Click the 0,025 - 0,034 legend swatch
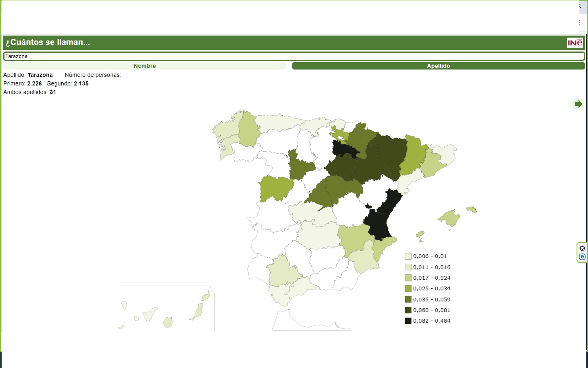 [408, 289]
